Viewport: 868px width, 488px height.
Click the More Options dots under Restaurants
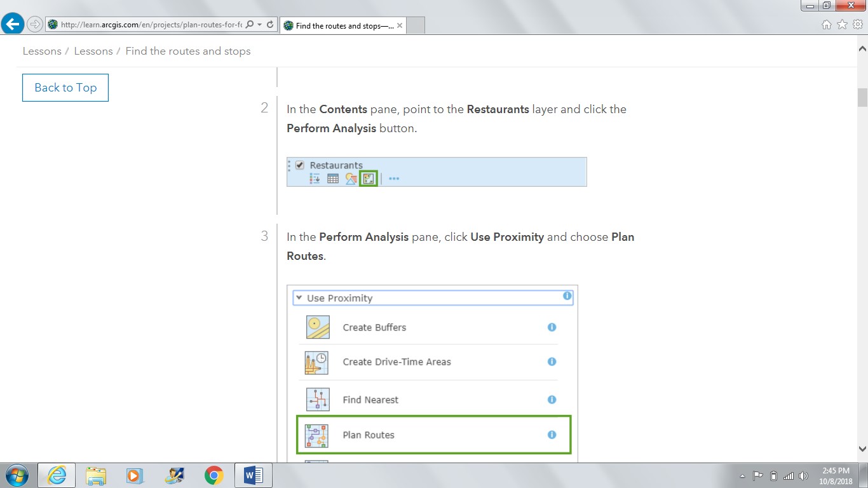click(394, 179)
